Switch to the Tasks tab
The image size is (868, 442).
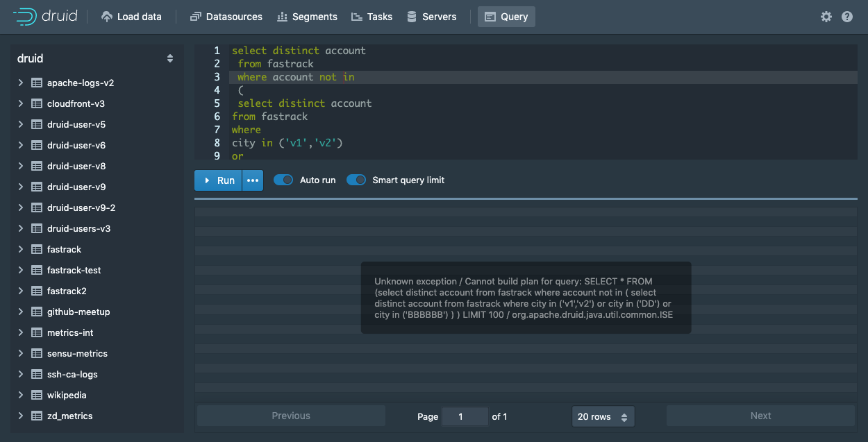pos(372,17)
